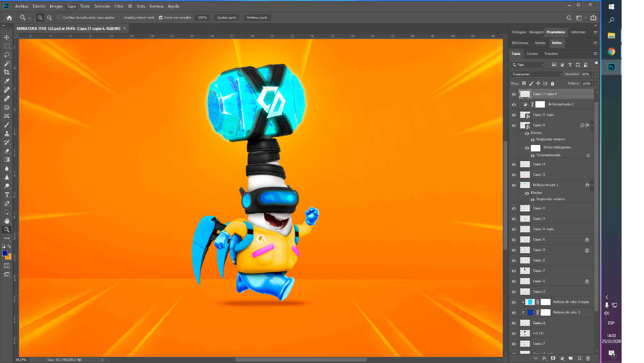Image resolution: width=644 pixels, height=363 pixels.
Task: Enable 'Cambiar tamaño vent. para ajustar' checkbox
Action: 60,18
